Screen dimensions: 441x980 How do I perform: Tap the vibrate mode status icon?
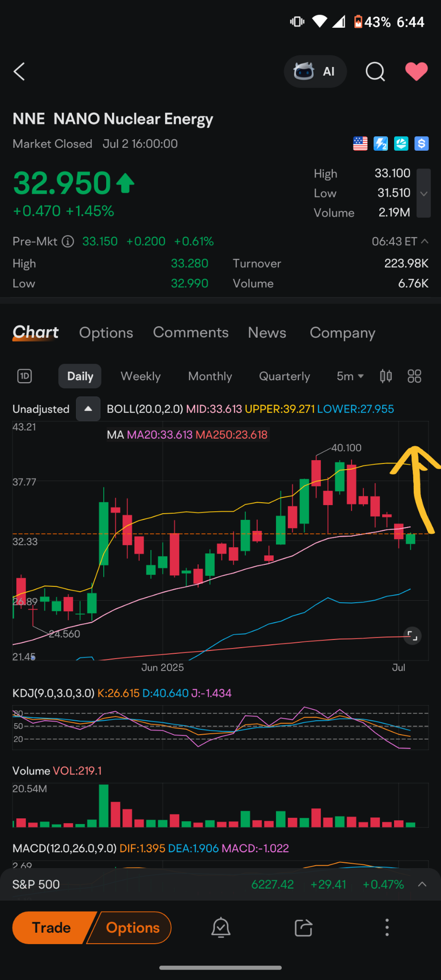coord(297,22)
